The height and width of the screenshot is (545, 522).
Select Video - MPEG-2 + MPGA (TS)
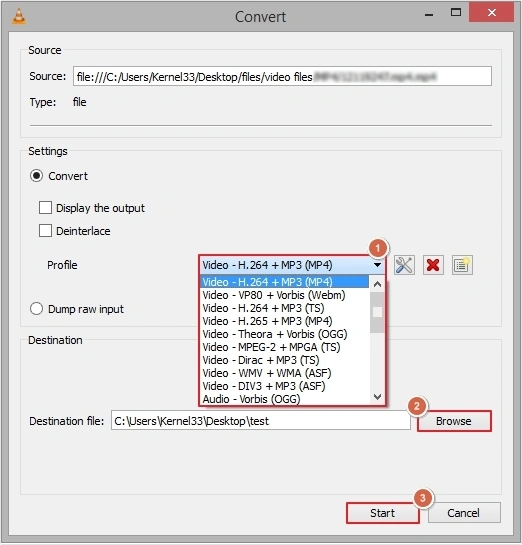click(x=284, y=347)
